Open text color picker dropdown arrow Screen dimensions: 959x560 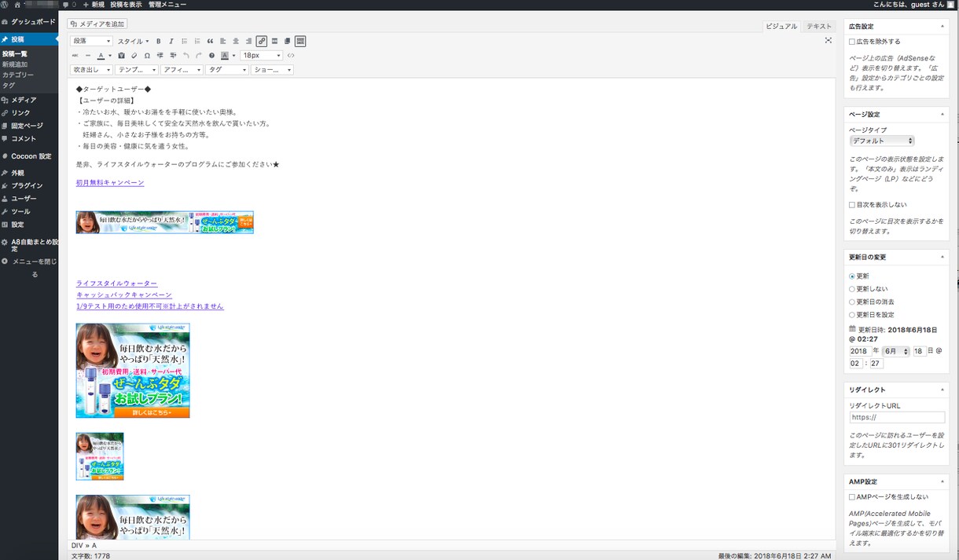(x=110, y=56)
